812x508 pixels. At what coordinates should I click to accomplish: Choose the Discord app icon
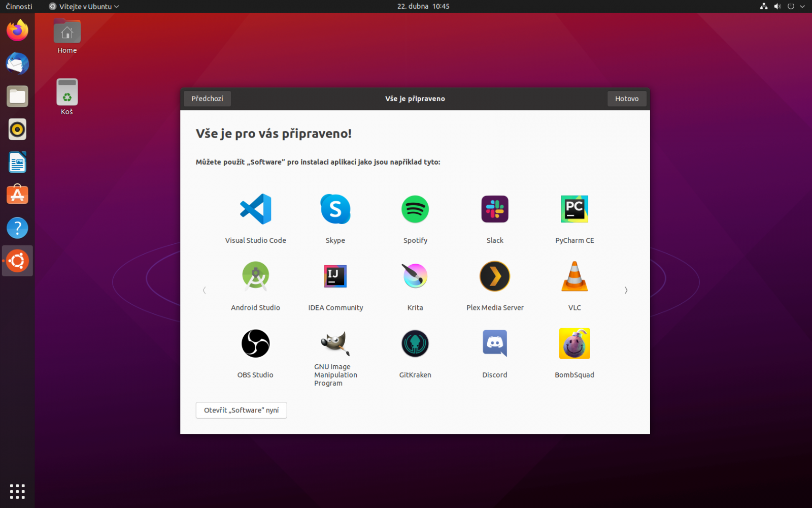[494, 343]
